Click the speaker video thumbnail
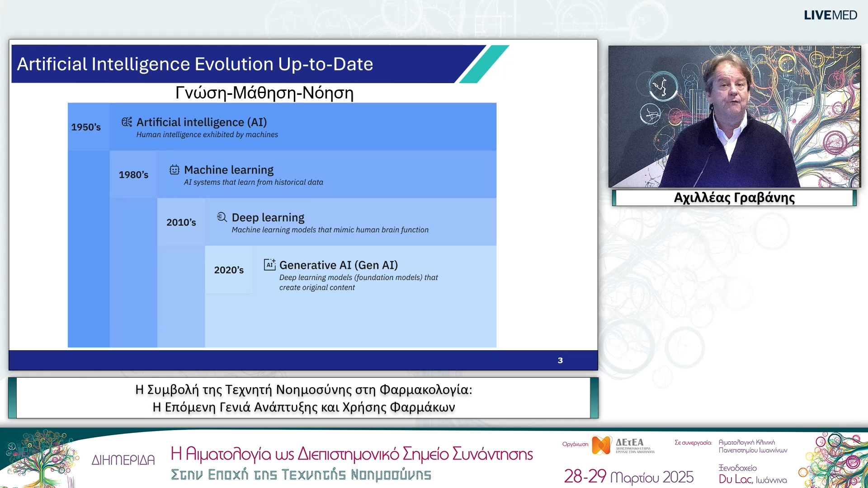 tap(734, 117)
